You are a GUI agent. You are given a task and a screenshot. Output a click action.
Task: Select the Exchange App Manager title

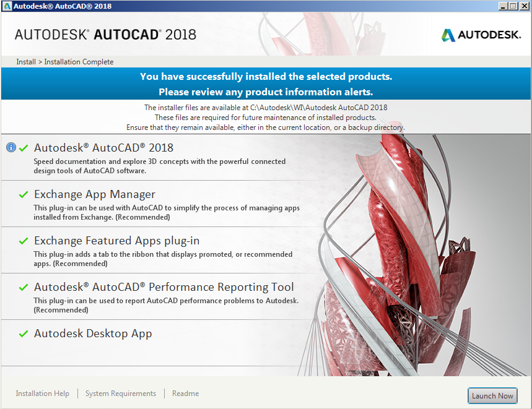pos(95,194)
